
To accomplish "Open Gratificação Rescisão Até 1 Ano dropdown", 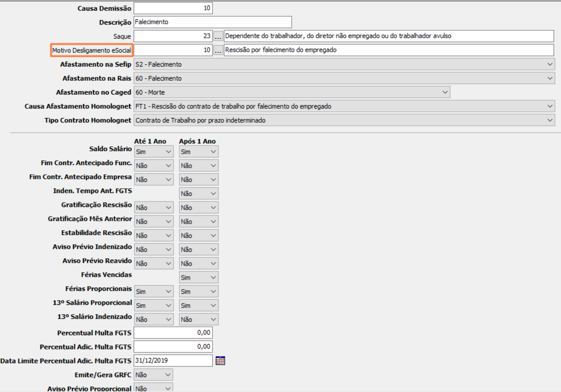I will point(153,207).
